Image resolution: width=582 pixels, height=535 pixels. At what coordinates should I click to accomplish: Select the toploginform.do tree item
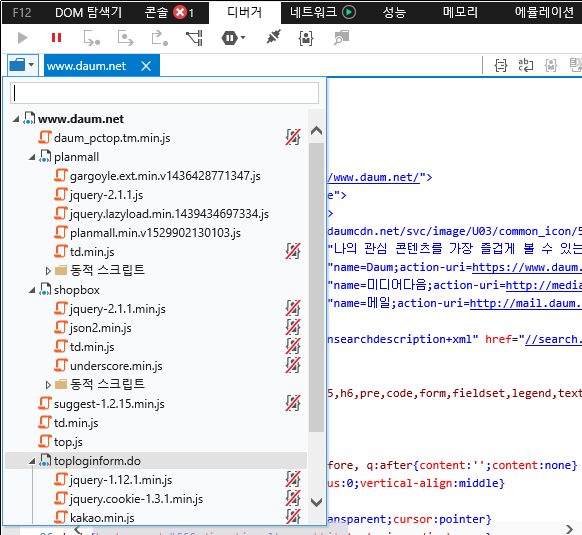click(x=156, y=461)
